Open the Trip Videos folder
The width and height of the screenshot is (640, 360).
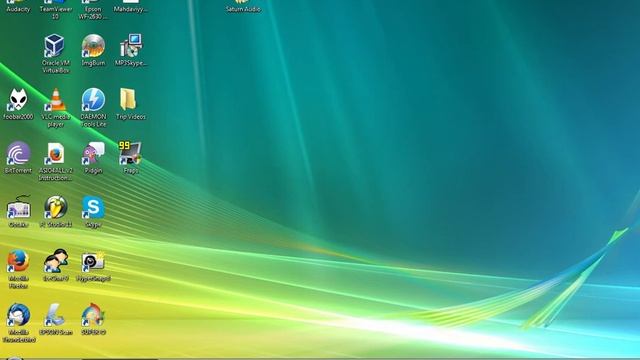tap(128, 99)
